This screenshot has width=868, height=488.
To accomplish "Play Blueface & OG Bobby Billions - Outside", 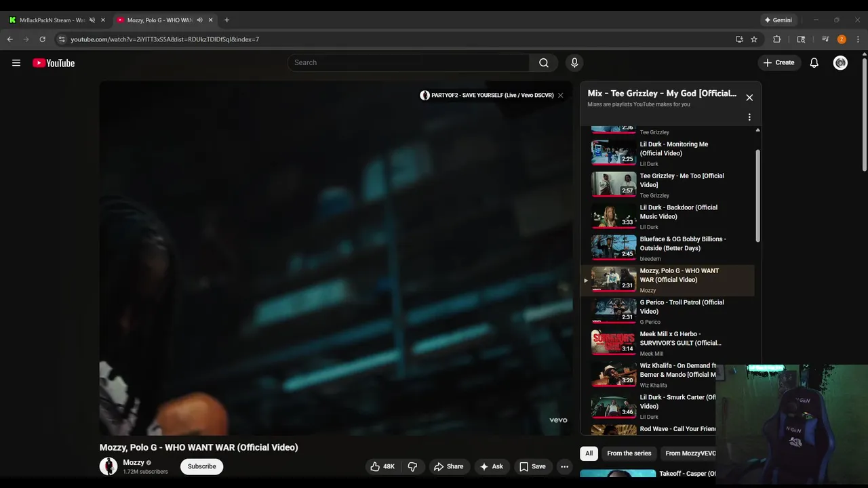I will (x=668, y=248).
